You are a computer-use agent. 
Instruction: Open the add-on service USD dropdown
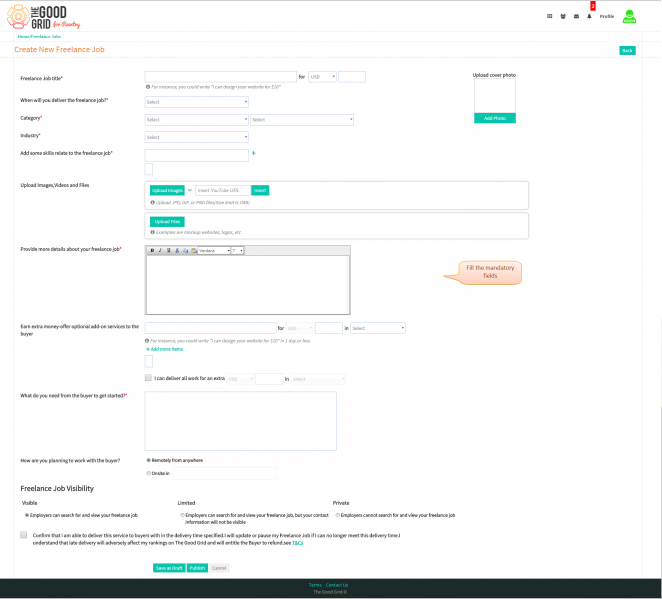tap(300, 328)
